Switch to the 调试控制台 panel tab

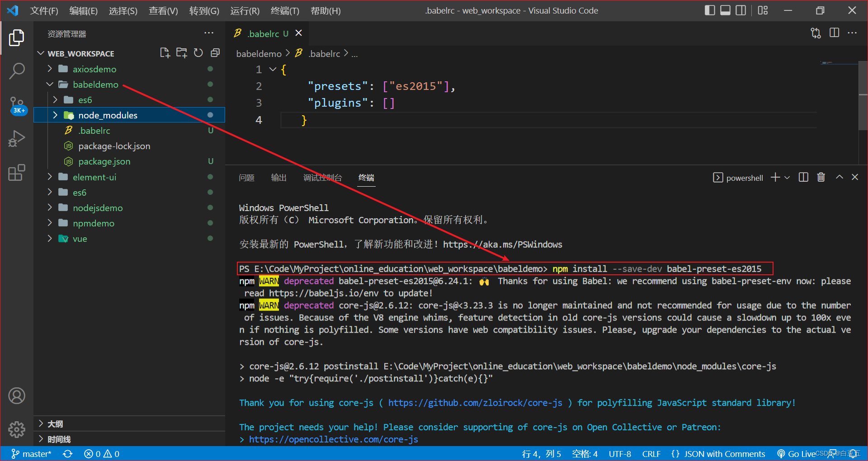[322, 178]
